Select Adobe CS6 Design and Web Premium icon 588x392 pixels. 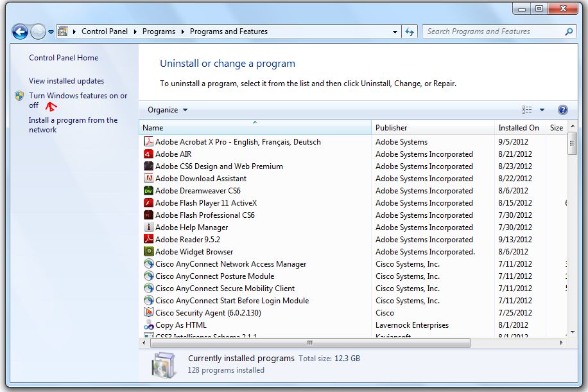point(149,166)
